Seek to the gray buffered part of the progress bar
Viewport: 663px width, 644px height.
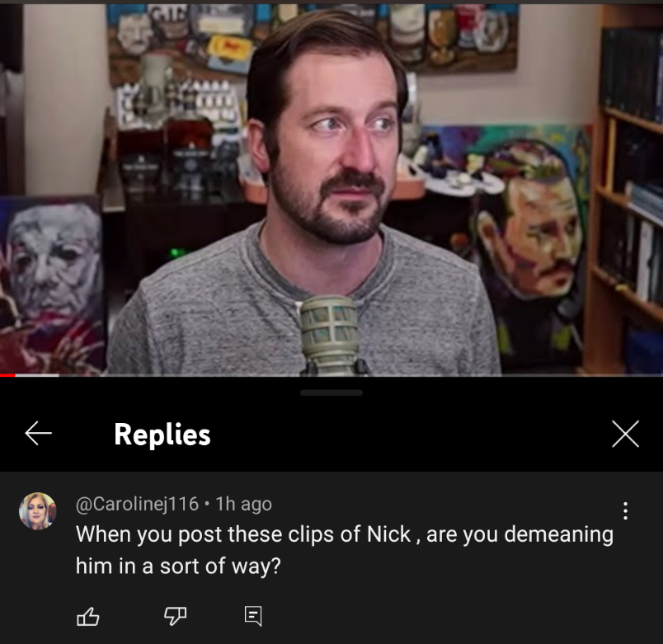tap(37, 375)
